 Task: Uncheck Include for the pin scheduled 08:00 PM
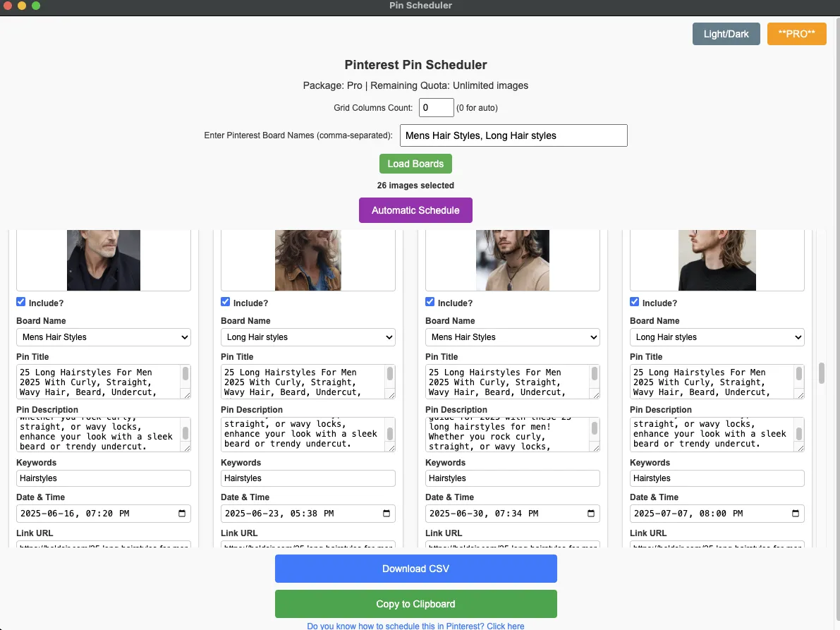click(x=634, y=302)
